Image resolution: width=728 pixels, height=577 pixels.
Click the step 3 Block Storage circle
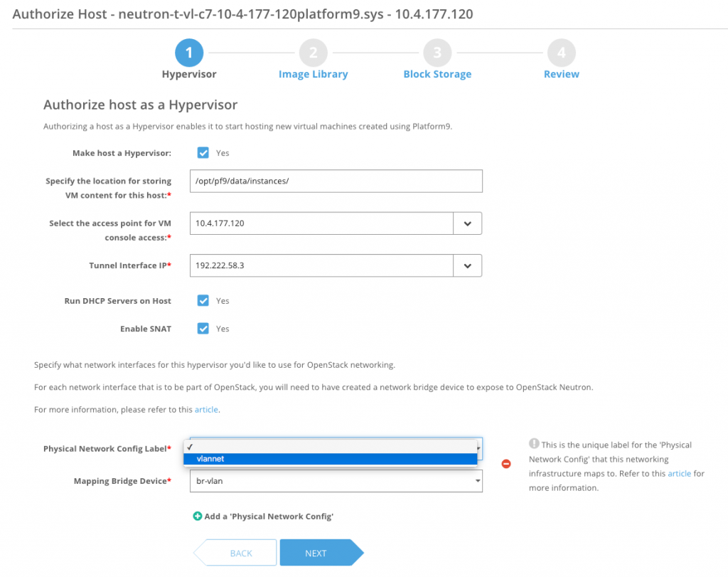click(437, 53)
